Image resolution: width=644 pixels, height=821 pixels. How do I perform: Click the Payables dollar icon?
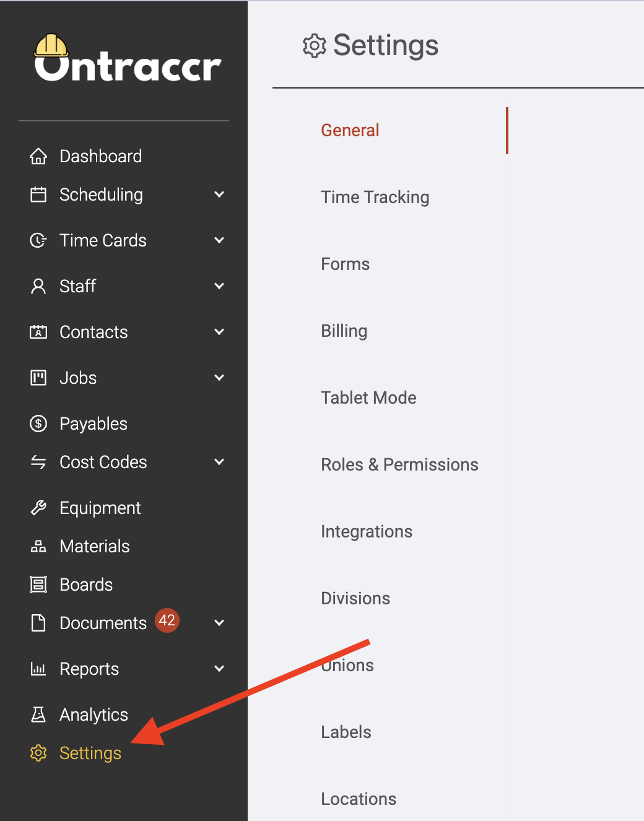click(38, 424)
